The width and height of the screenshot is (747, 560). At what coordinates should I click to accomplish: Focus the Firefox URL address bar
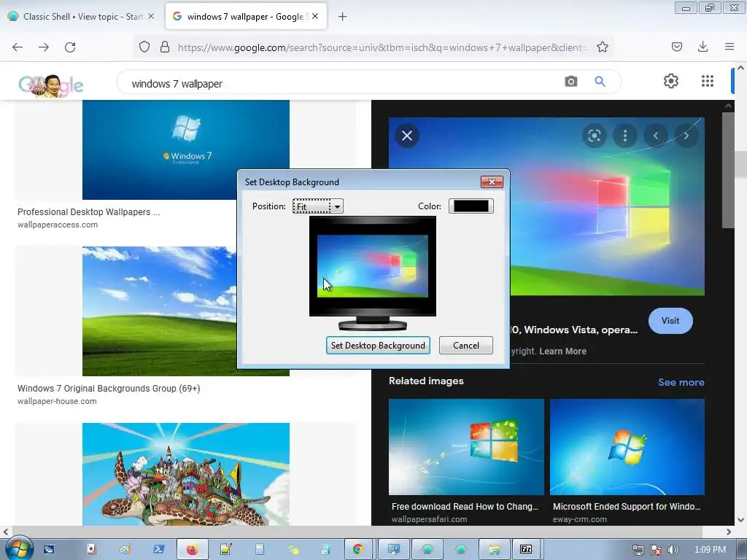[382, 47]
